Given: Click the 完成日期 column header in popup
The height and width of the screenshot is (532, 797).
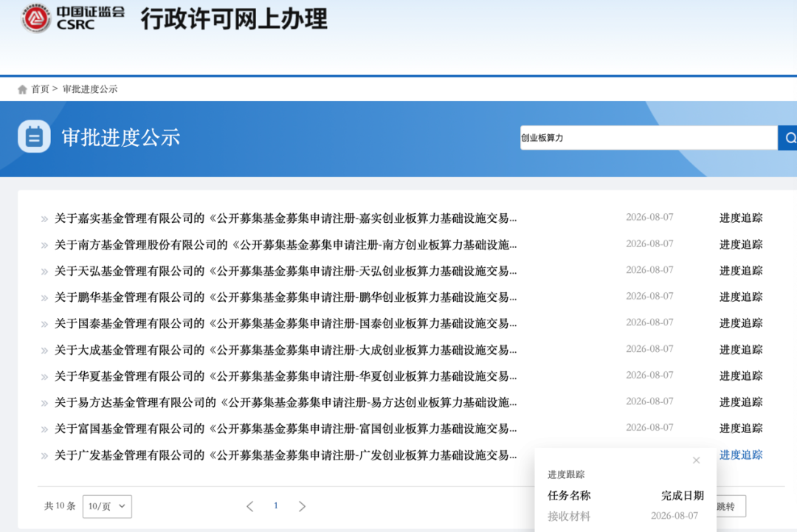Looking at the screenshot, I should pos(683,495).
